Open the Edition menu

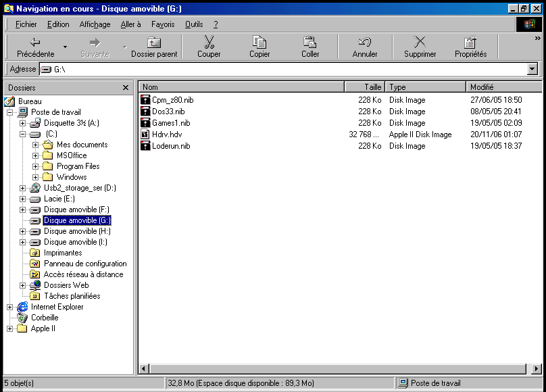[x=58, y=24]
